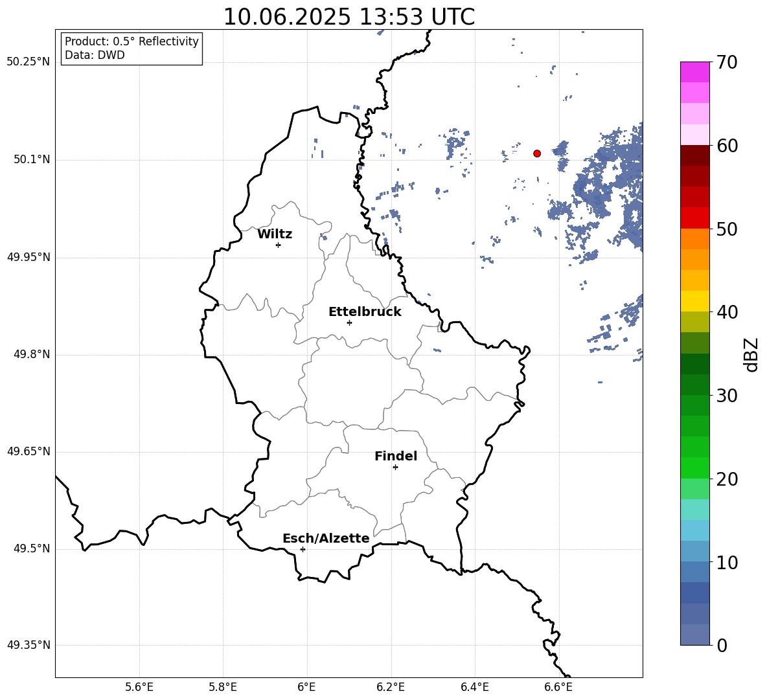Click the Esch/Alzette station cross marker
Image resolution: width=767 pixels, height=700 pixels.
tap(303, 549)
